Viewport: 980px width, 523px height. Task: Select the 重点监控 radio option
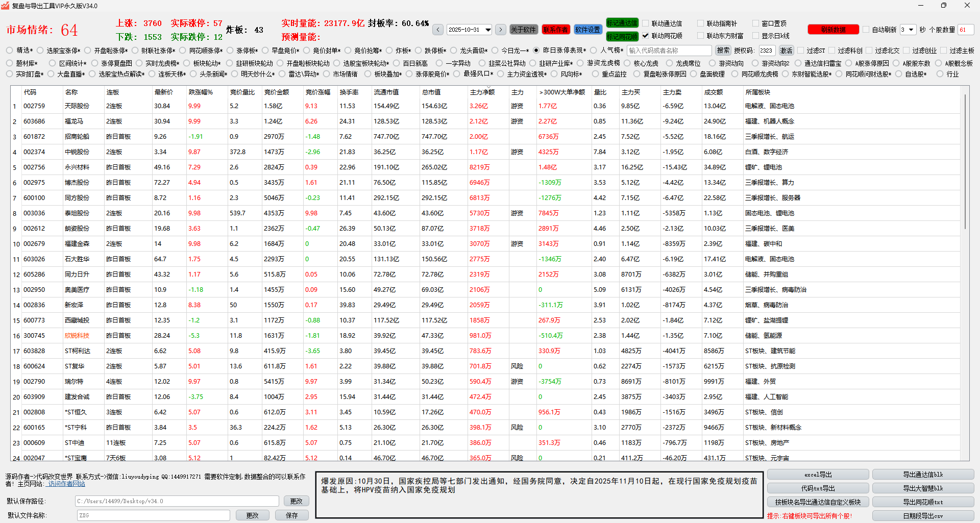pos(595,74)
